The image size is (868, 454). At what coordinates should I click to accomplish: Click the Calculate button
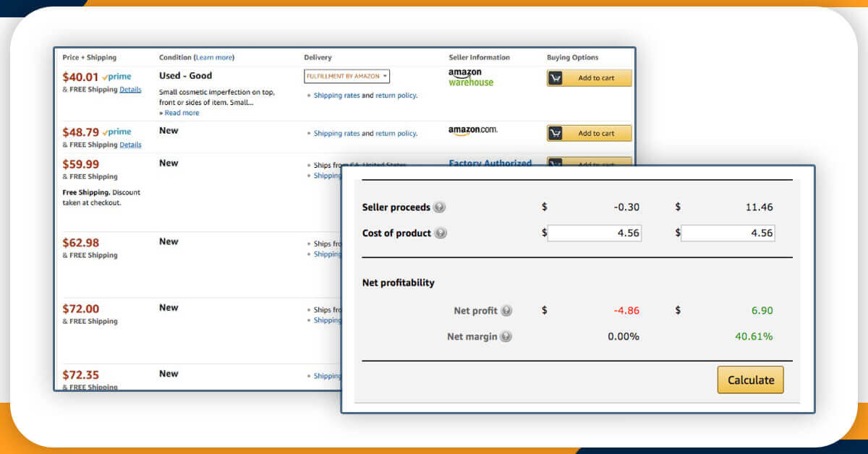click(x=750, y=380)
